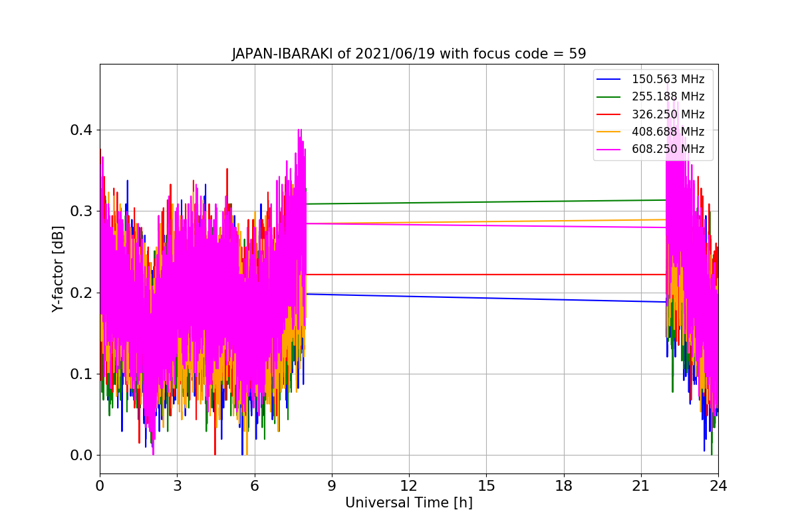Click the magenta line swatch in legend
Screen dimensions: 798x532
click(x=609, y=150)
